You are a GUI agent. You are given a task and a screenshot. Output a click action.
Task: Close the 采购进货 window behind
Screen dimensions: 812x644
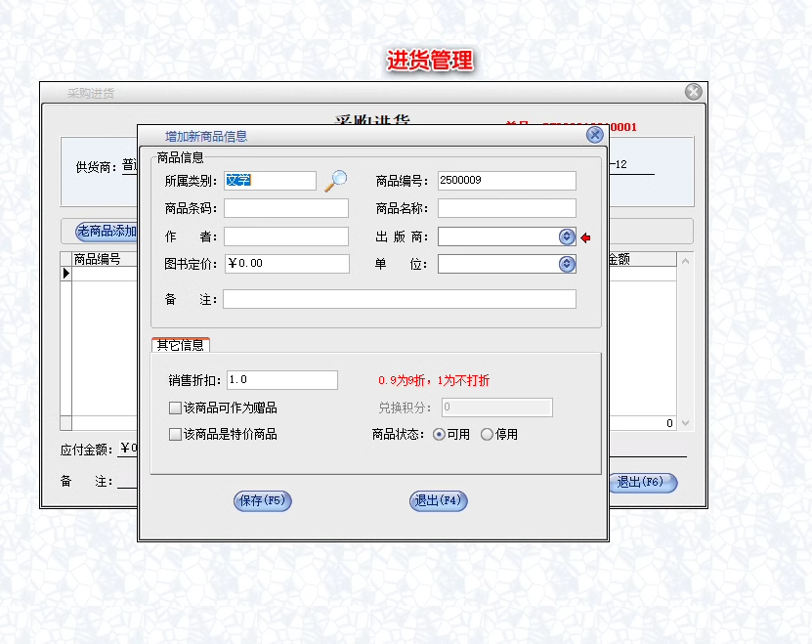pyautogui.click(x=693, y=92)
